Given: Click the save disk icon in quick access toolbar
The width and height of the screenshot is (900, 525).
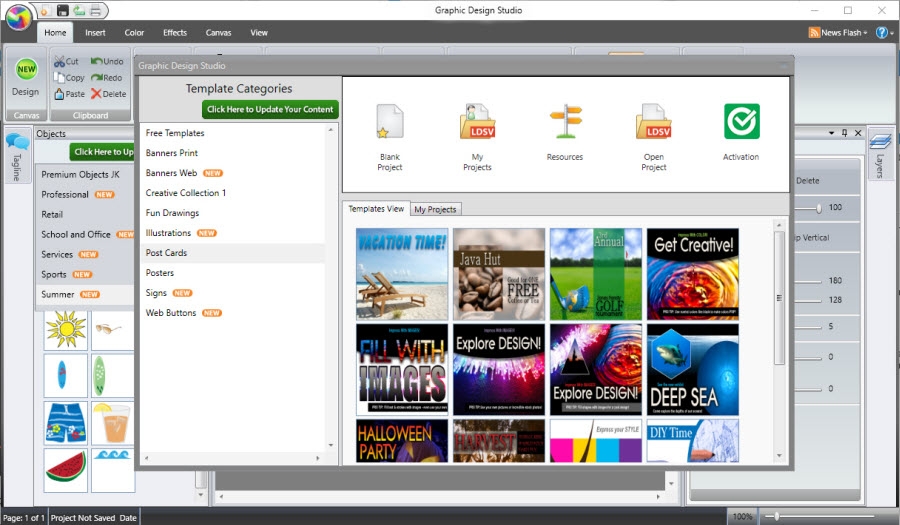Looking at the screenshot, I should [62, 10].
